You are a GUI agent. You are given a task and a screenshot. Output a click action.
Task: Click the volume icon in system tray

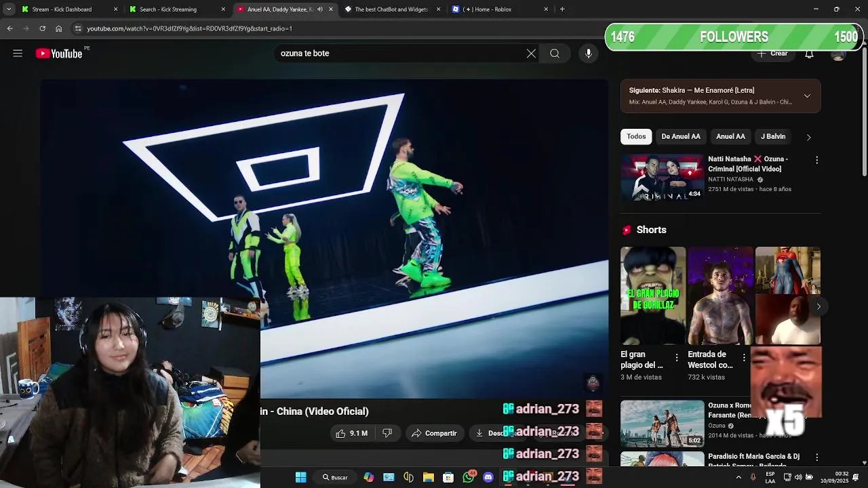pyautogui.click(x=798, y=477)
